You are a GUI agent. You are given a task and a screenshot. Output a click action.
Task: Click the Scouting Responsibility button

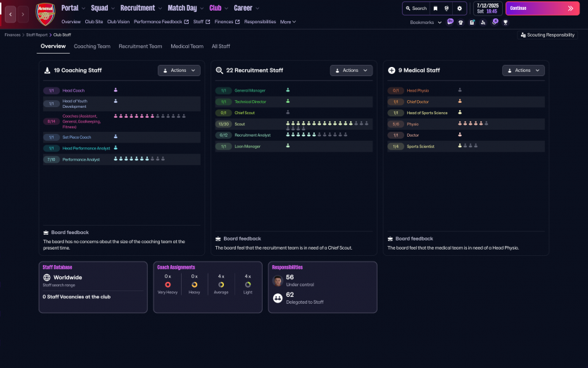pyautogui.click(x=547, y=35)
